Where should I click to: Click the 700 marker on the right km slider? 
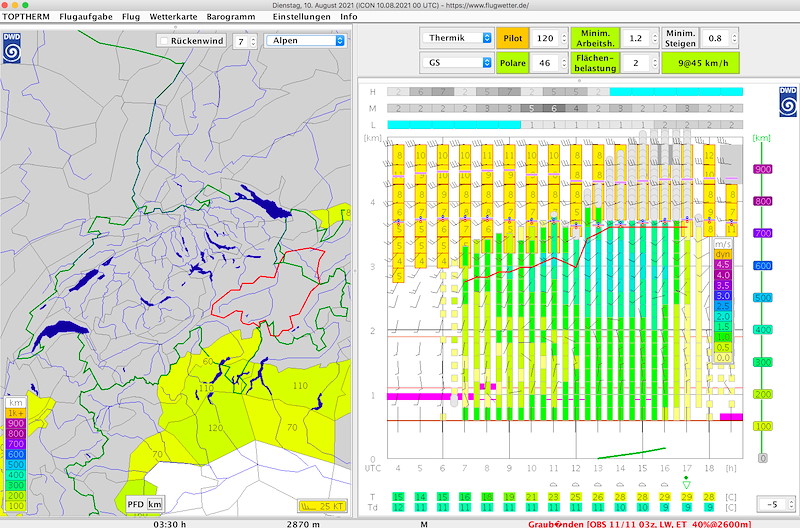[x=763, y=233]
